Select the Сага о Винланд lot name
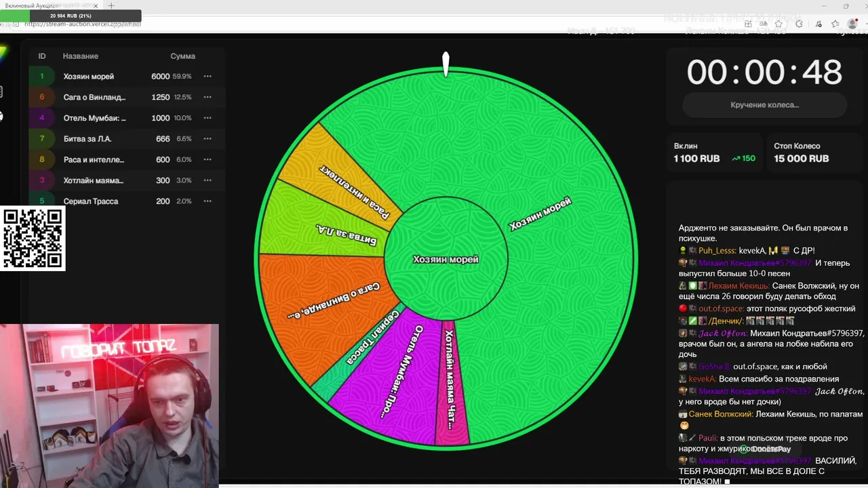Screen dimensions: 868x488 pyautogui.click(x=95, y=97)
